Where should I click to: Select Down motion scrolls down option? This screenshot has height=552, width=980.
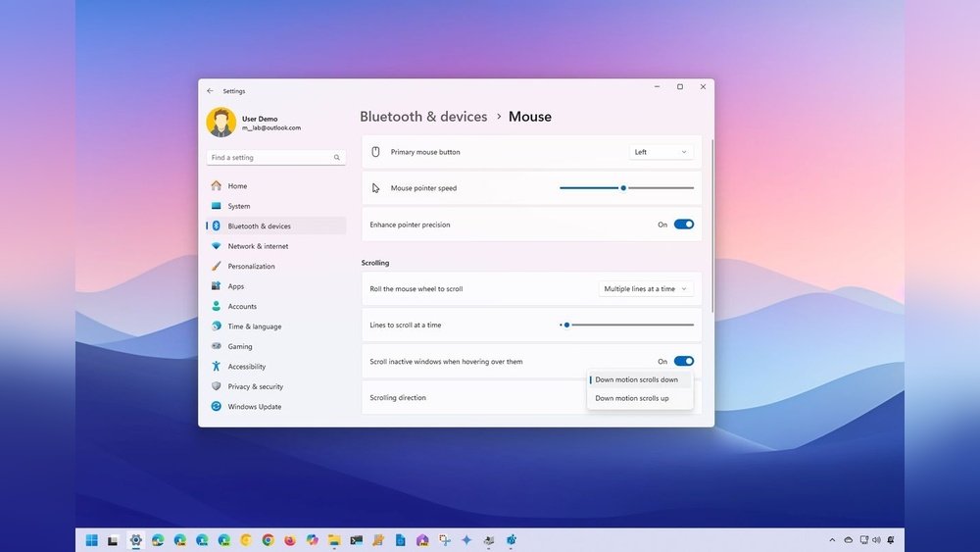point(636,379)
